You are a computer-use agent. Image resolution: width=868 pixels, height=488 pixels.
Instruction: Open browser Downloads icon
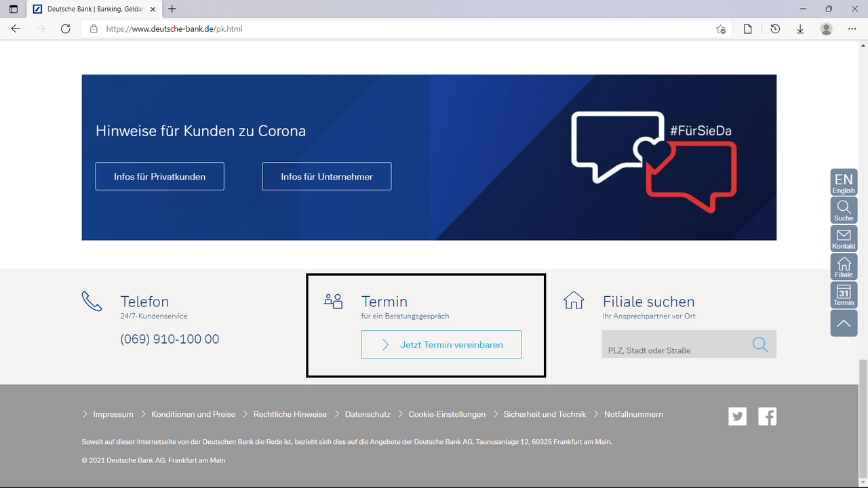point(800,29)
